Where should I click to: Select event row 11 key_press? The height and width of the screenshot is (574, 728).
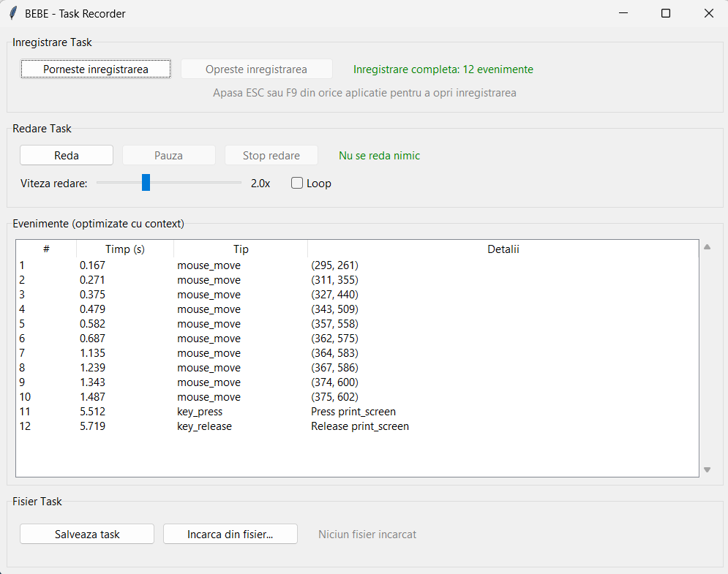[x=200, y=412]
